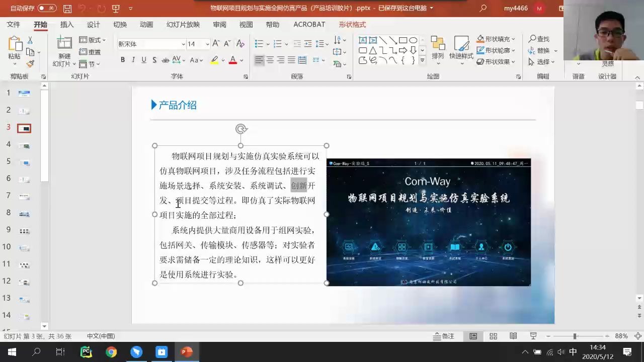Click the Bullets list icon
This screenshot has height=362, width=644.
click(259, 44)
